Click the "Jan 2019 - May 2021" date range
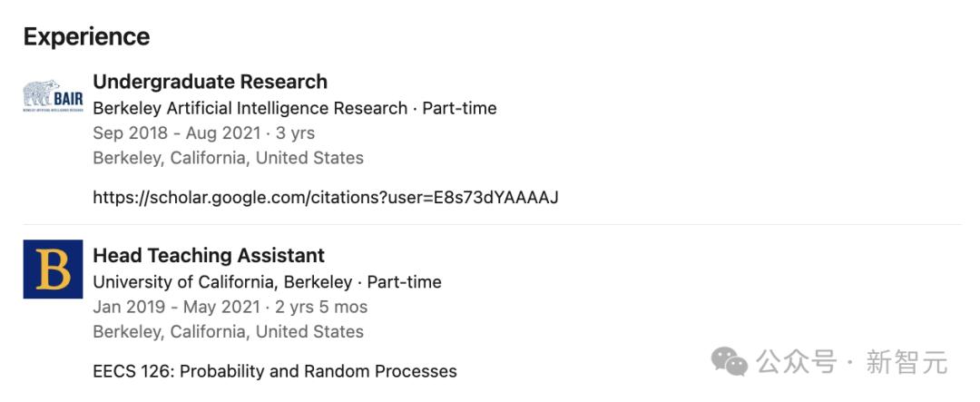Screen dimensions: 980x402 click(176, 307)
